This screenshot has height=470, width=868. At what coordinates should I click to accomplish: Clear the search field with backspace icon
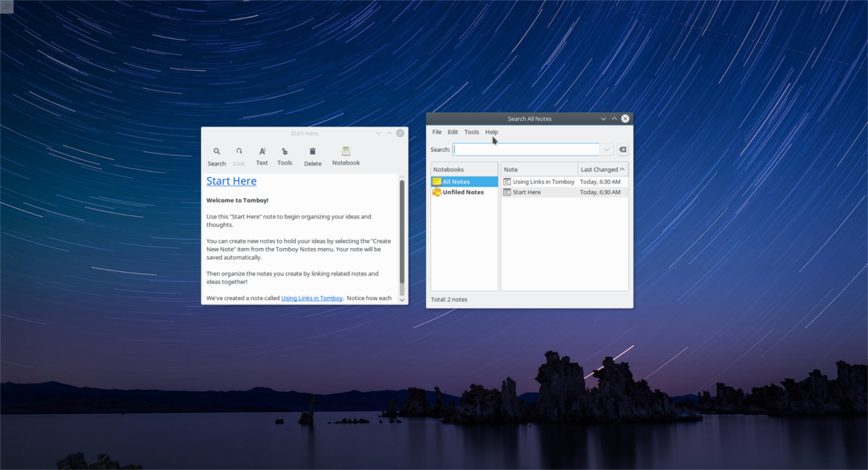[x=623, y=150]
